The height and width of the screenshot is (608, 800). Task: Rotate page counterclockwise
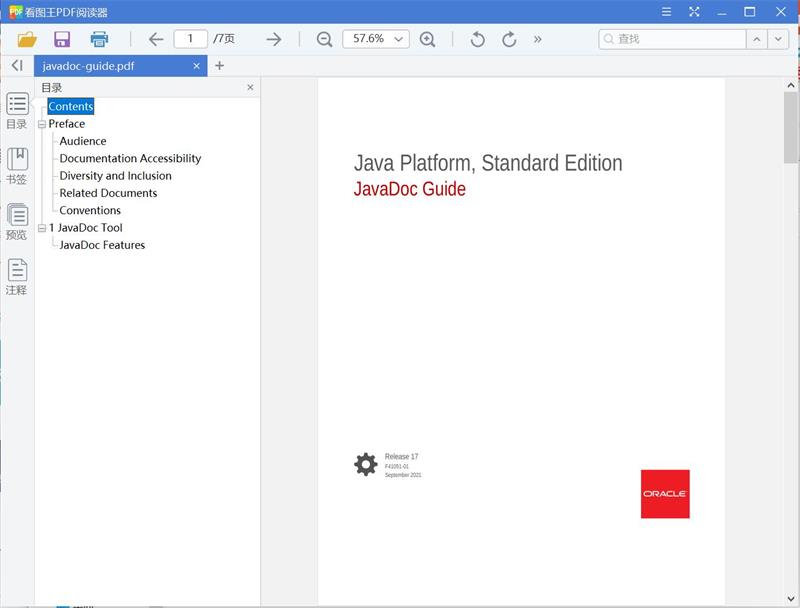point(478,39)
